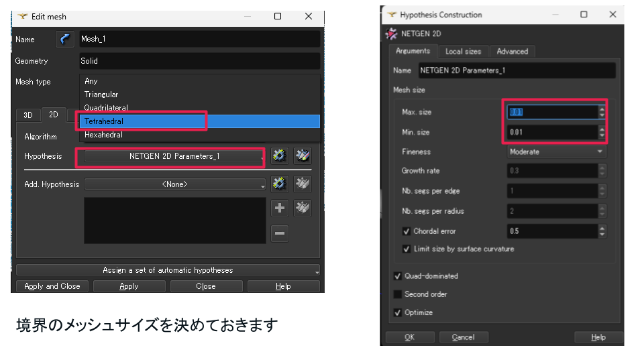Switch to the Local sizes tab
Viewport: 644px width, 362px height.
463,52
